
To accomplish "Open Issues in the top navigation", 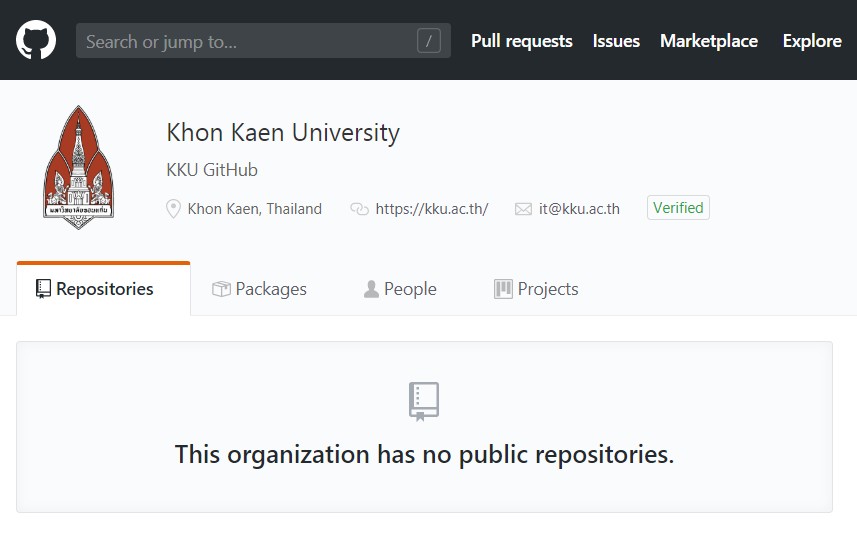I will [616, 41].
